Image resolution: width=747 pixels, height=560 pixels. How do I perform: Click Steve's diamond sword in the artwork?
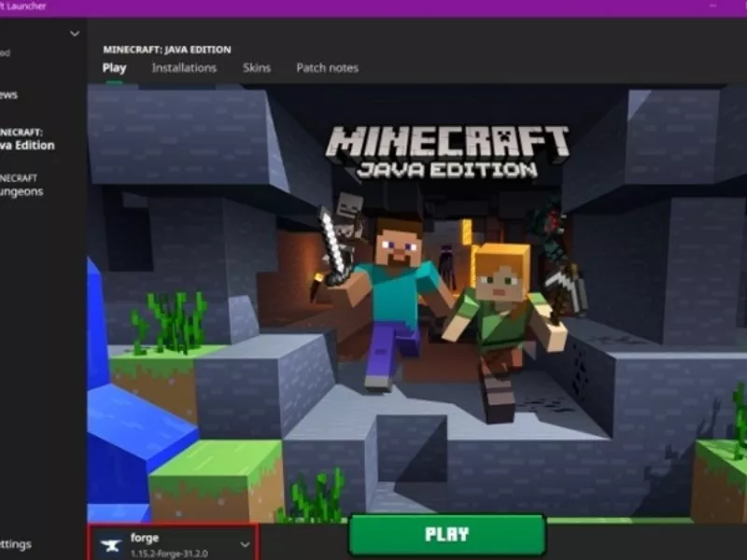click(x=333, y=245)
